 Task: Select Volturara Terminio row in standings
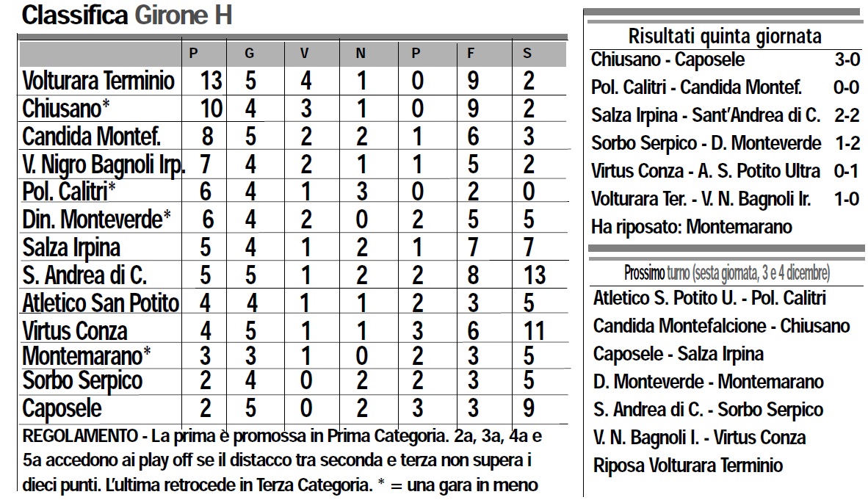point(99,80)
